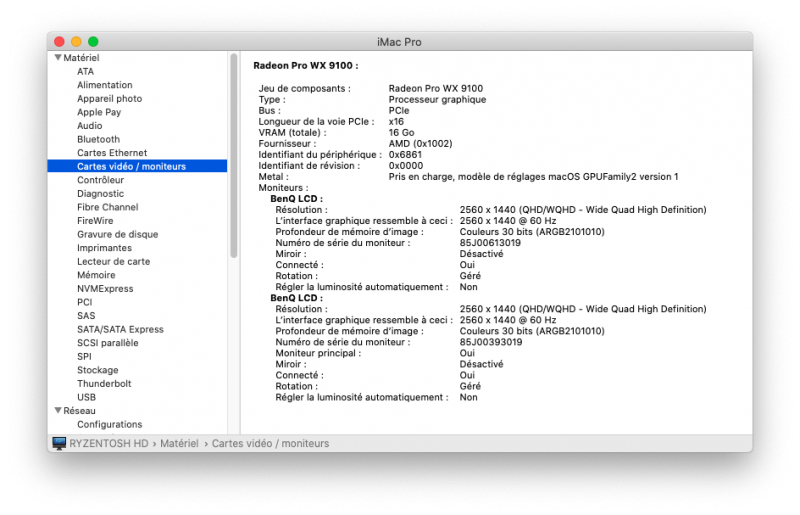Image resolution: width=800 pixels, height=515 pixels.
Task: Select Configurations under Réseau
Action: pyautogui.click(x=109, y=424)
